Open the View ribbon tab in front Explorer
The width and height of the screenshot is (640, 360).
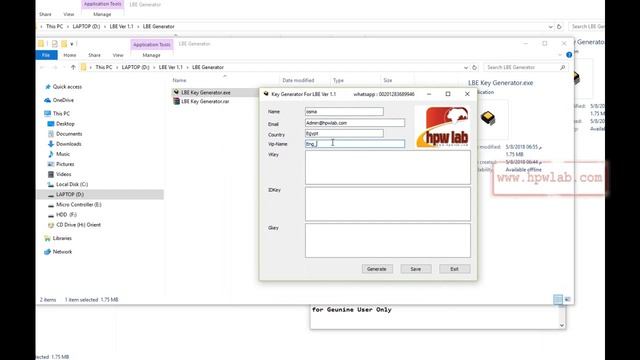118,55
